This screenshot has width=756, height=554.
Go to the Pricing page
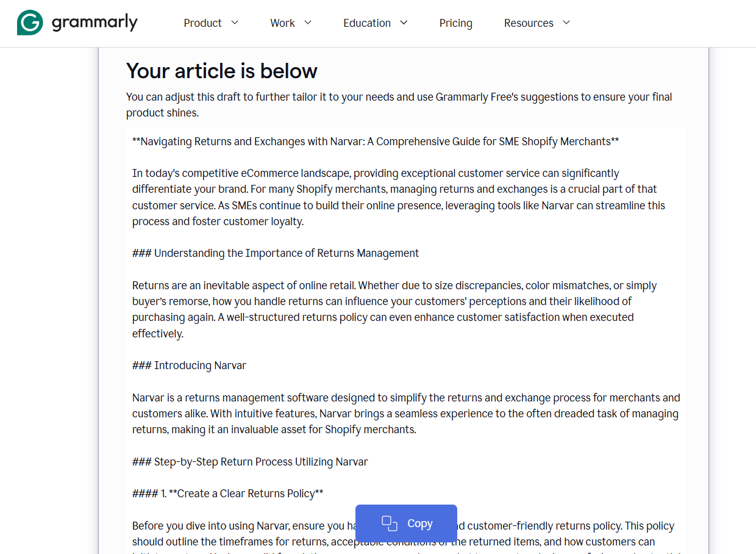(x=455, y=23)
